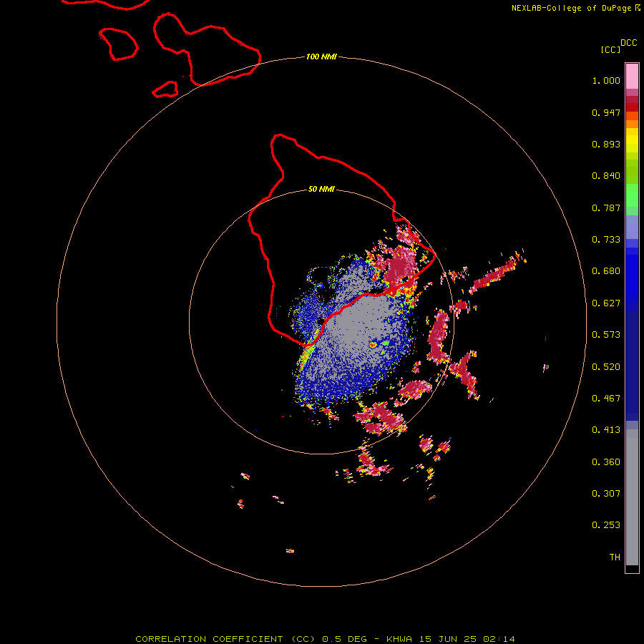The height and width of the screenshot is (644, 644).
Task: Click the 100 NMI range ring label
Action: tap(321, 57)
